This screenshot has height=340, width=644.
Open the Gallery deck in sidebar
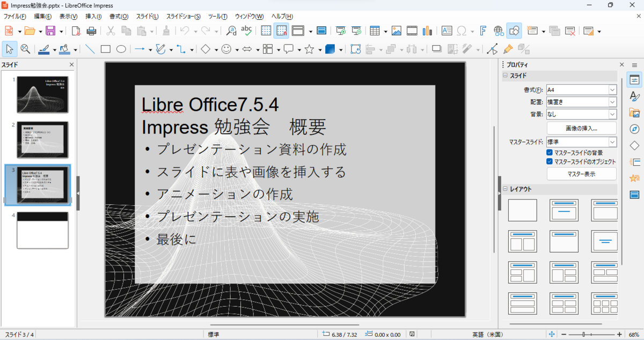pos(634,113)
